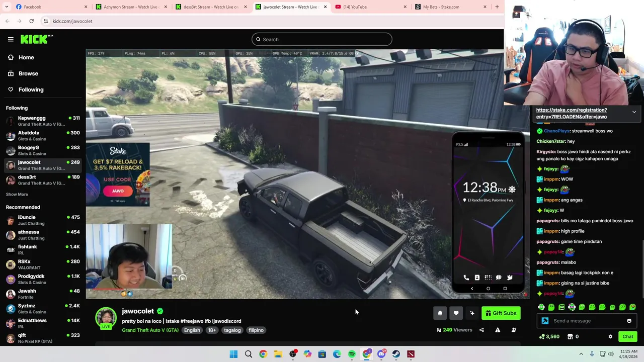Open volume control in system tray
Viewport: 644px width, 362px height.
point(611,354)
